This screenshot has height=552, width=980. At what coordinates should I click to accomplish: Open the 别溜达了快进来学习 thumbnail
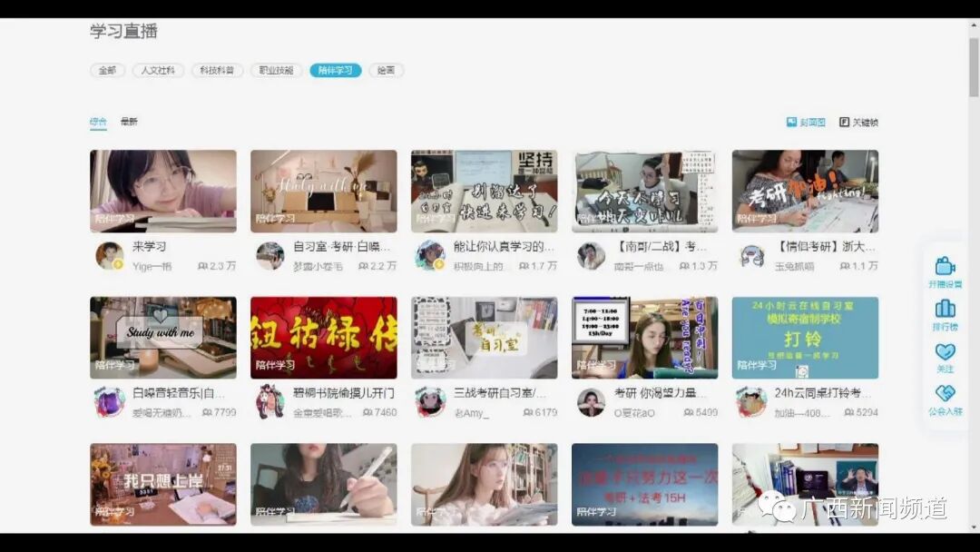pos(485,192)
